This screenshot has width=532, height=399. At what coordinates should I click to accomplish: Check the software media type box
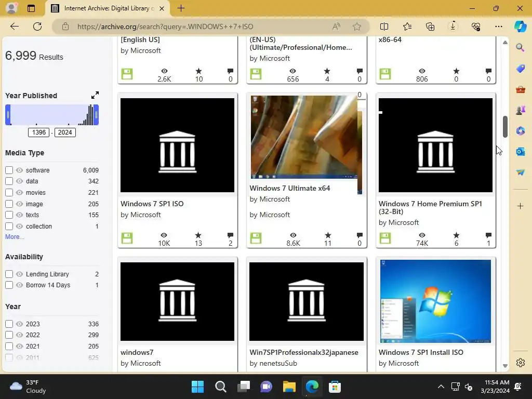pos(9,170)
